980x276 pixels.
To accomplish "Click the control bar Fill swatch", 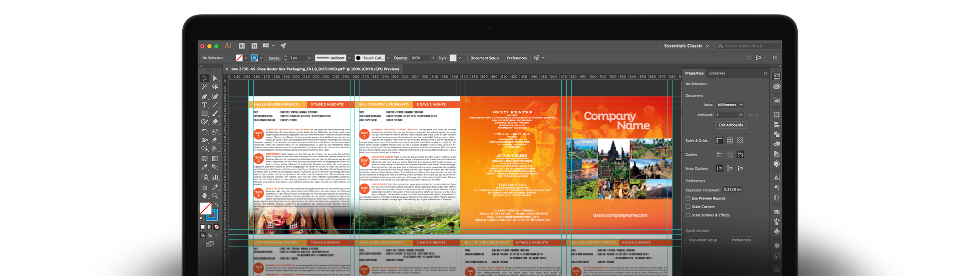I will 239,58.
